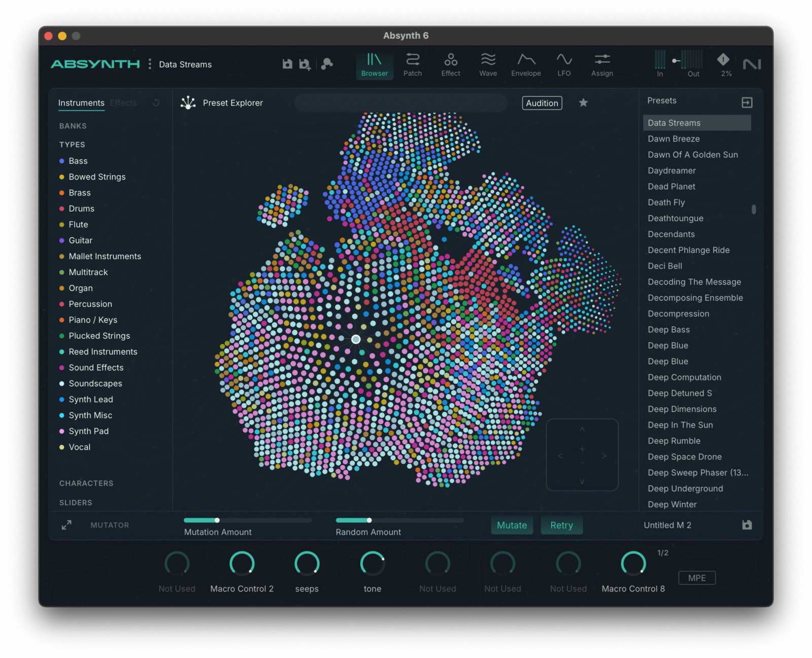This screenshot has width=812, height=658.
Task: Open the Assign page
Action: tap(602, 64)
